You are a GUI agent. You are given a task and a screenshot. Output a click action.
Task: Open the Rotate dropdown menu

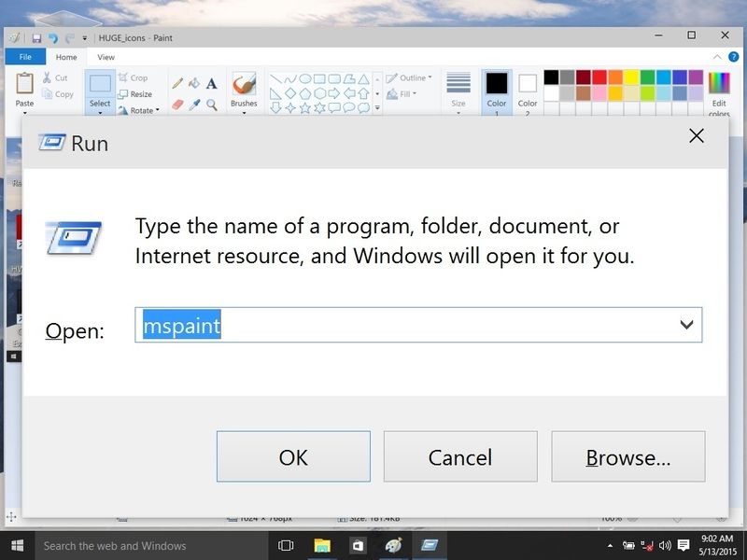(140, 110)
